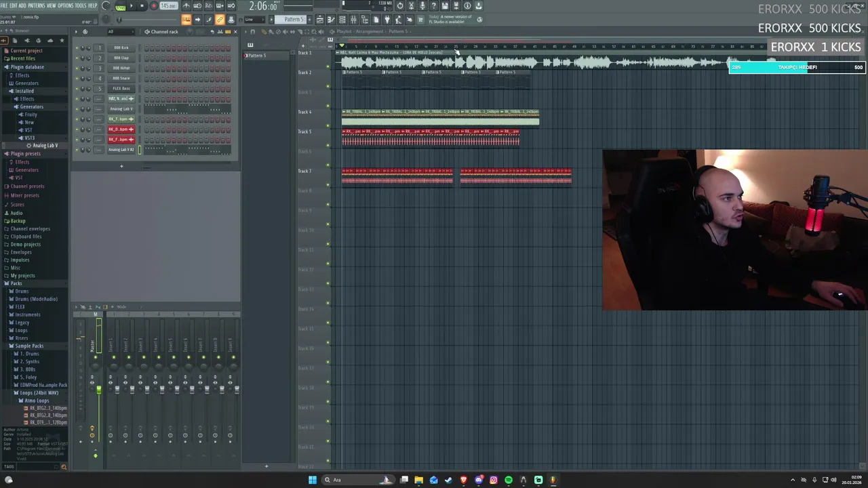This screenshot has width=868, height=488.
Task: Mute the 808 Clap channel LED
Action: pos(77,58)
